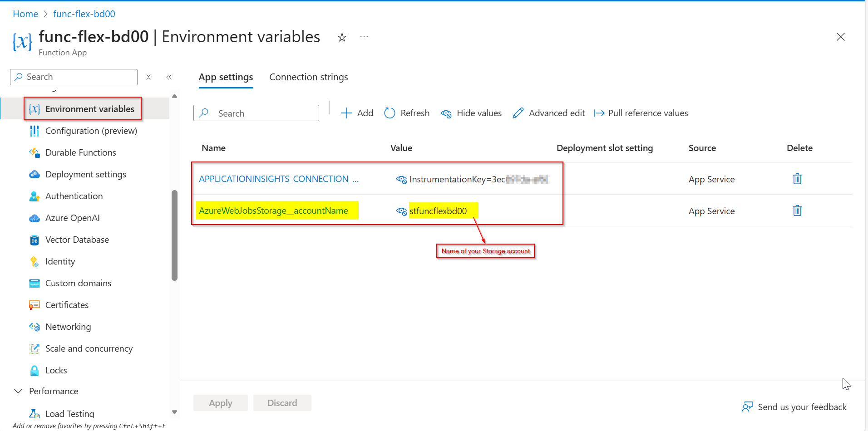
Task: Close the Environment variables blade
Action: pos(841,37)
